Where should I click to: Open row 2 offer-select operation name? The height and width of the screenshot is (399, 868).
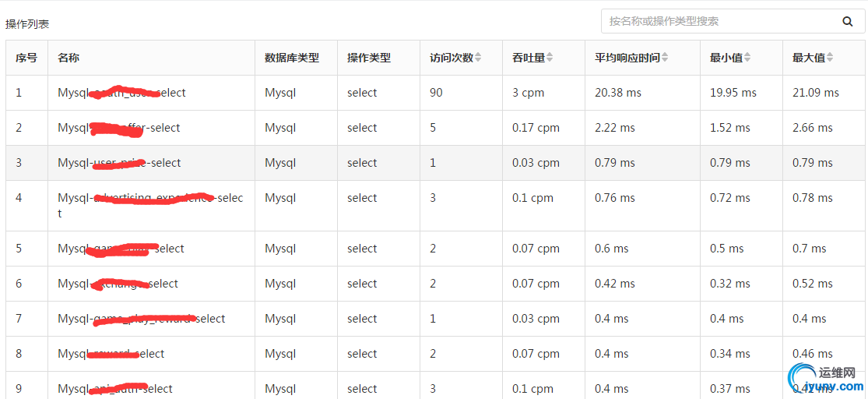click(x=119, y=128)
